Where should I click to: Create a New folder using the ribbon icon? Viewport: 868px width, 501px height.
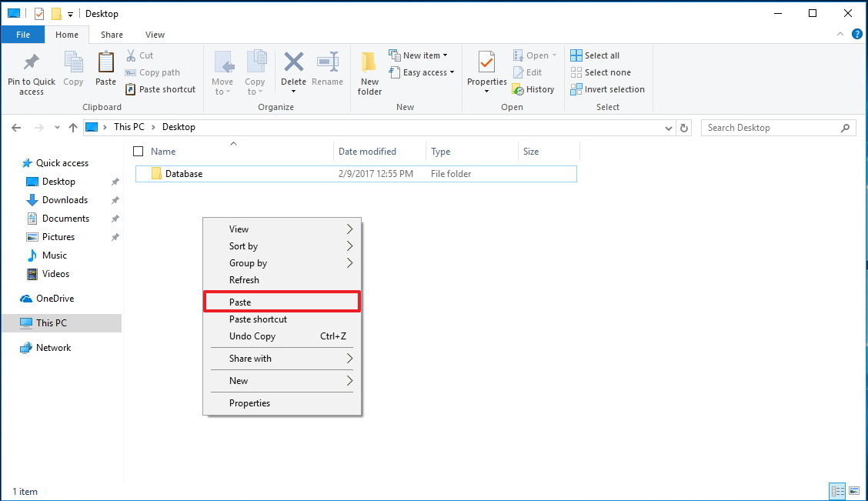369,72
